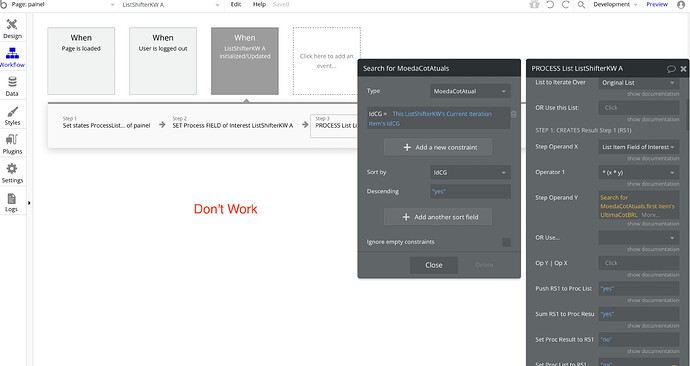
Task: Open the Logs tab in sidebar
Action: point(12,202)
